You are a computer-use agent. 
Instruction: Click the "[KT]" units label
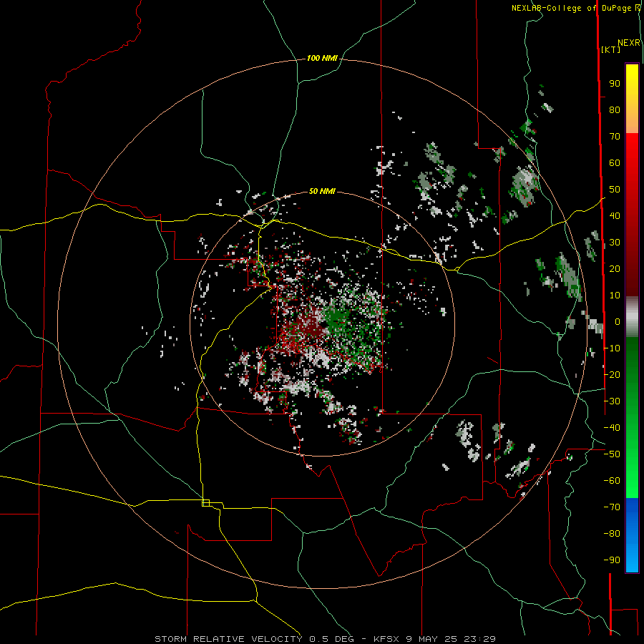(x=610, y=49)
